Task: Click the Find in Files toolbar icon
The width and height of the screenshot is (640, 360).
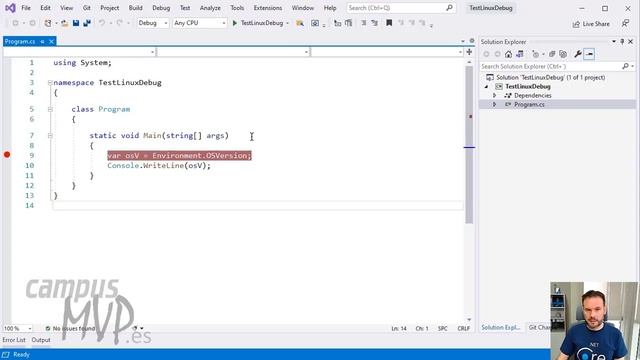Action: click(300, 23)
